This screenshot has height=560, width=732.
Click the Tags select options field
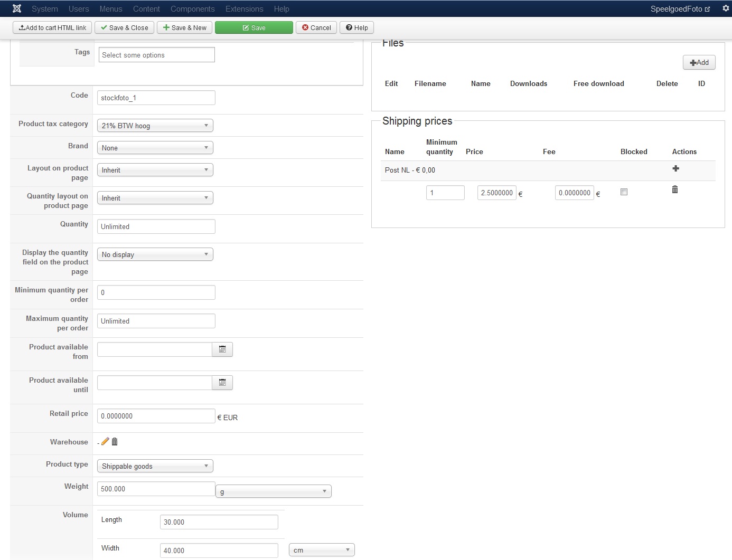coord(157,55)
